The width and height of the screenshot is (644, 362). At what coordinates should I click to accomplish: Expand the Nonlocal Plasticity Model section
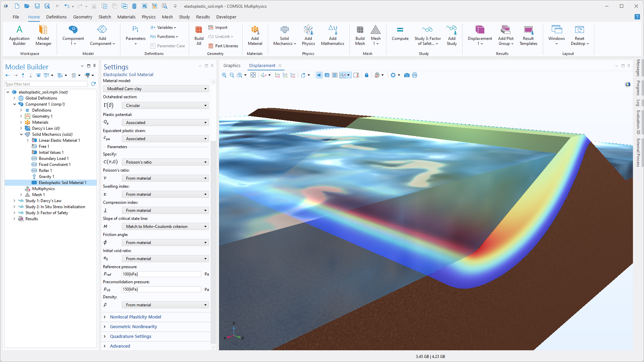[135, 317]
